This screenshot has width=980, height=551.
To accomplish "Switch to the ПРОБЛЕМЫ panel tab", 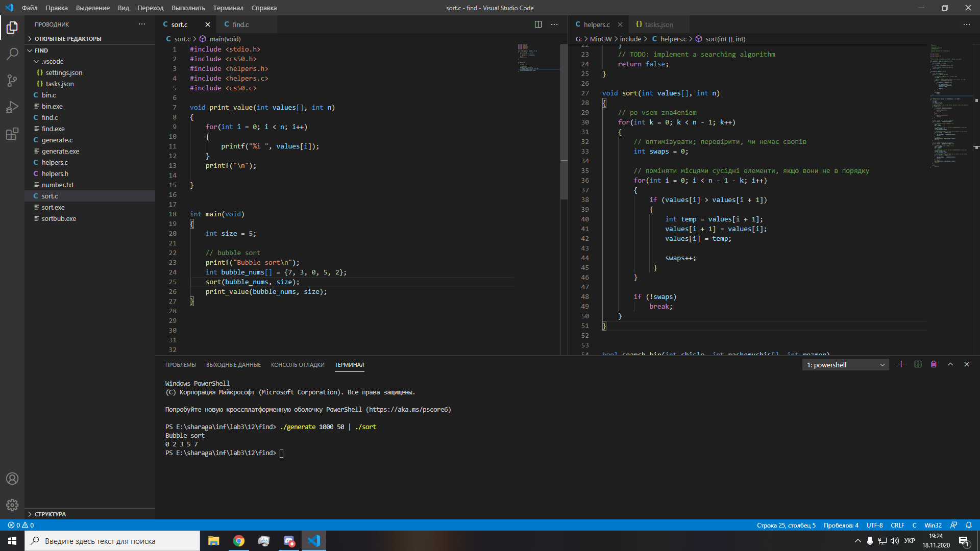I will pyautogui.click(x=180, y=365).
